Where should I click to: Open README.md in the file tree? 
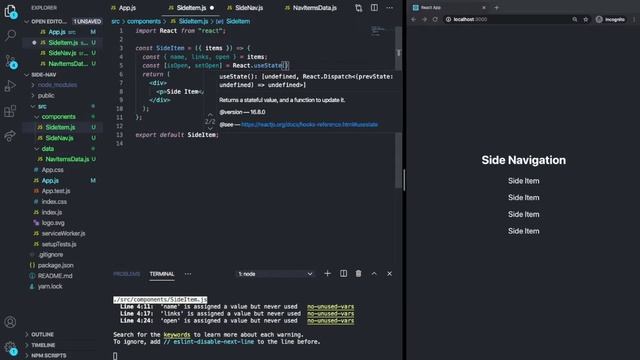[55, 276]
